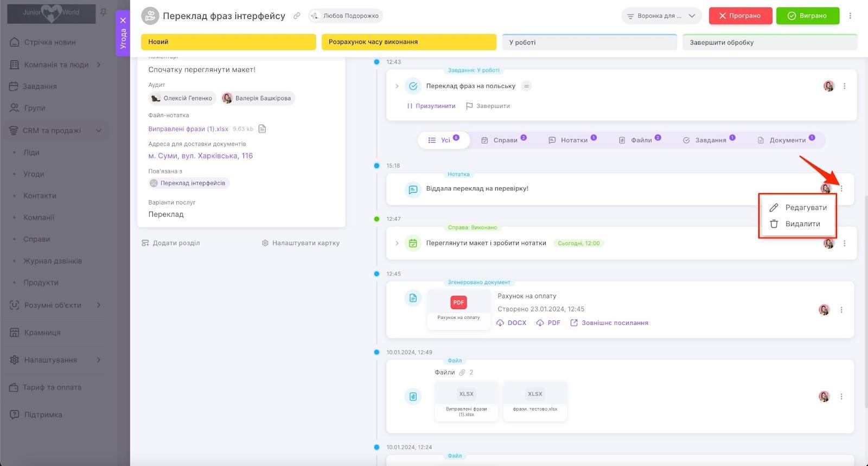
Task: Select the Розрахунок часу виконання stage
Action: point(409,42)
